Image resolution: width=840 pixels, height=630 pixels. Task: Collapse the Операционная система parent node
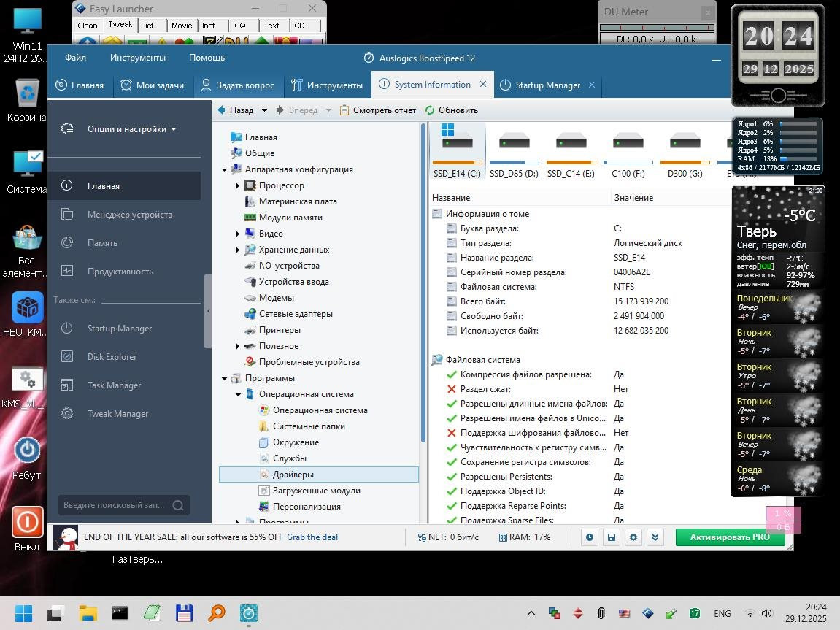(x=238, y=394)
